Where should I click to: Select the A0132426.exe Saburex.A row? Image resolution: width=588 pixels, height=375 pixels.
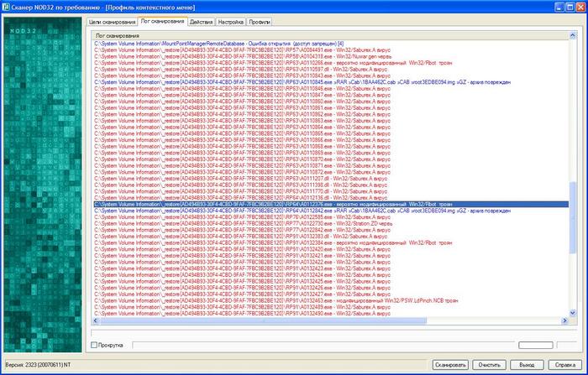click(x=331, y=288)
